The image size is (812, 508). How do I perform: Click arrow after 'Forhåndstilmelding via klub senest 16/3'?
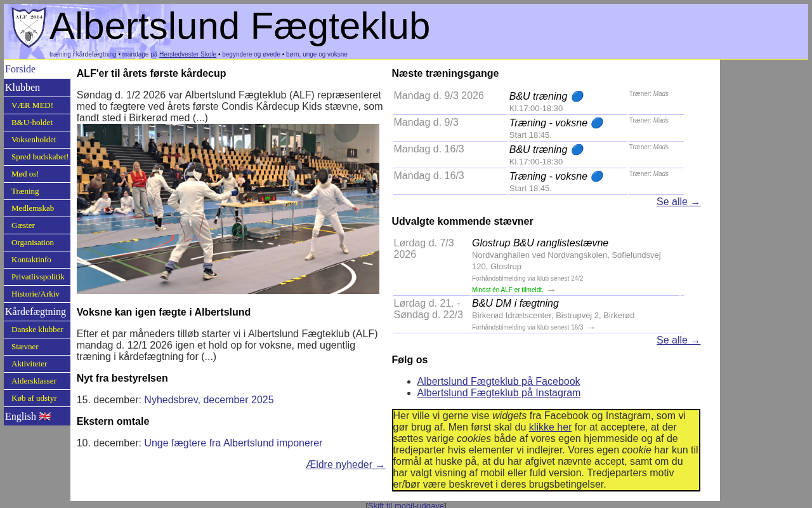pyautogui.click(x=591, y=328)
